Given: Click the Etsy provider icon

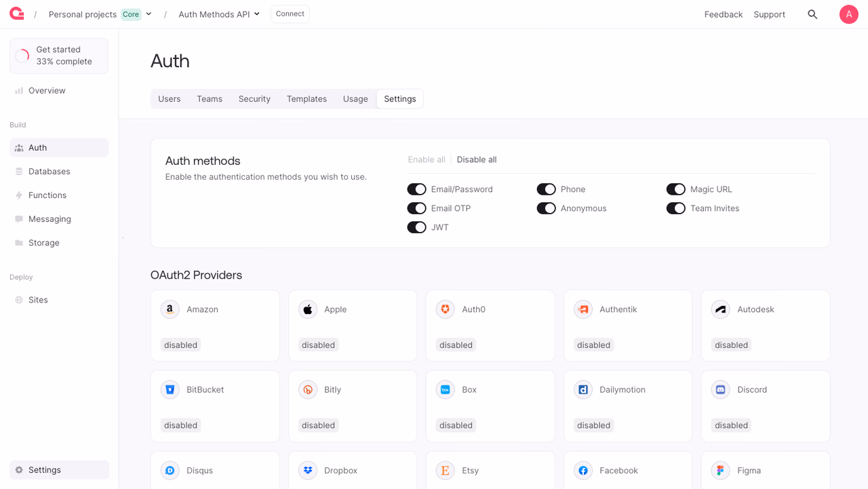Looking at the screenshot, I should tap(446, 471).
